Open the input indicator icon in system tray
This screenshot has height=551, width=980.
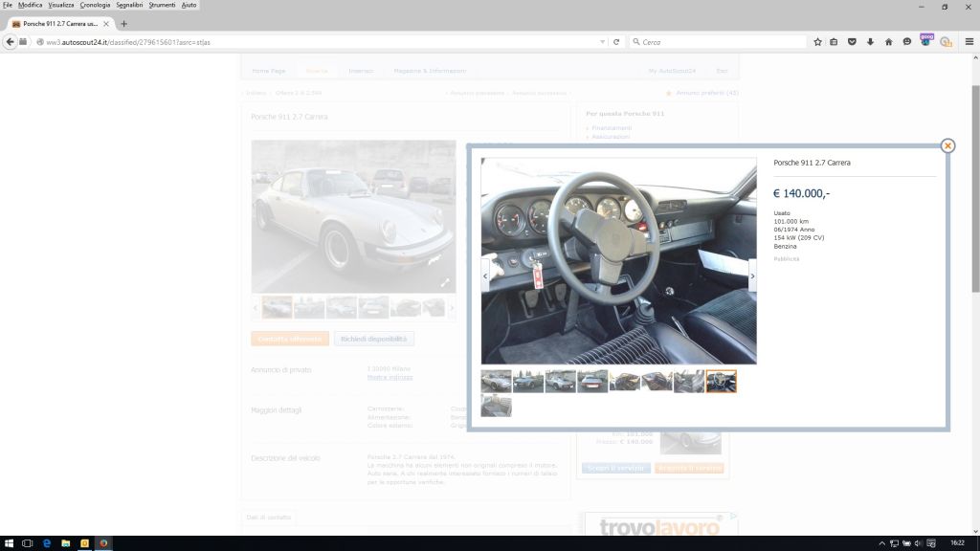point(931,543)
